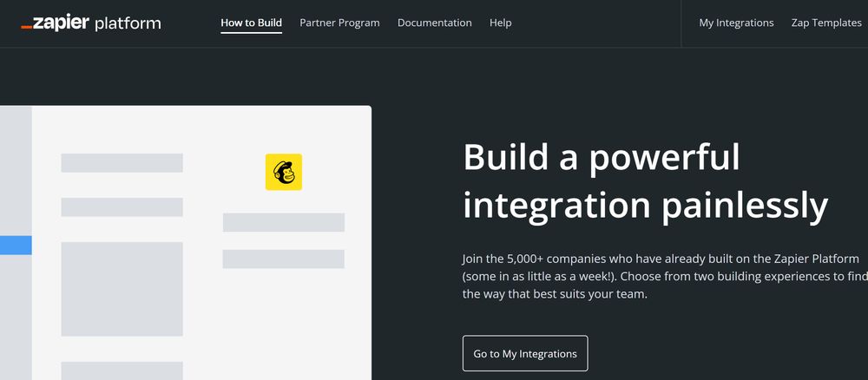Click the Zapier platform logo
The height and width of the screenshot is (380, 868).
coord(91,23)
